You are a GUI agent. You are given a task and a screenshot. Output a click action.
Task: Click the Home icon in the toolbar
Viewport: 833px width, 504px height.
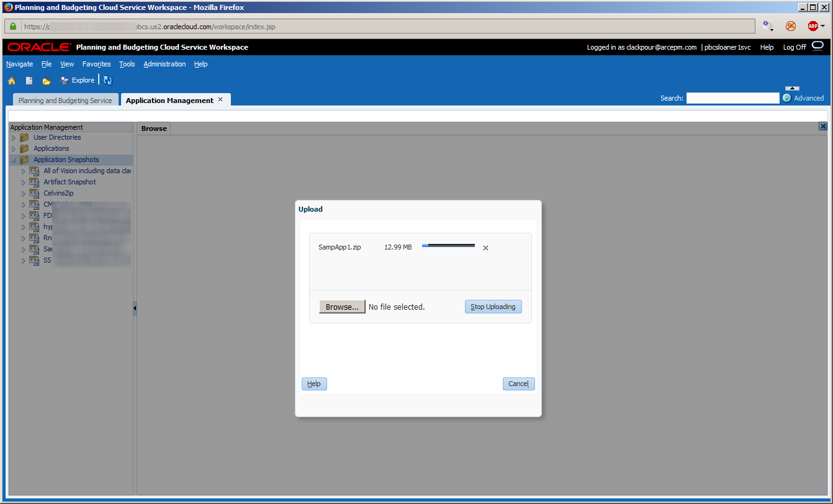11,81
